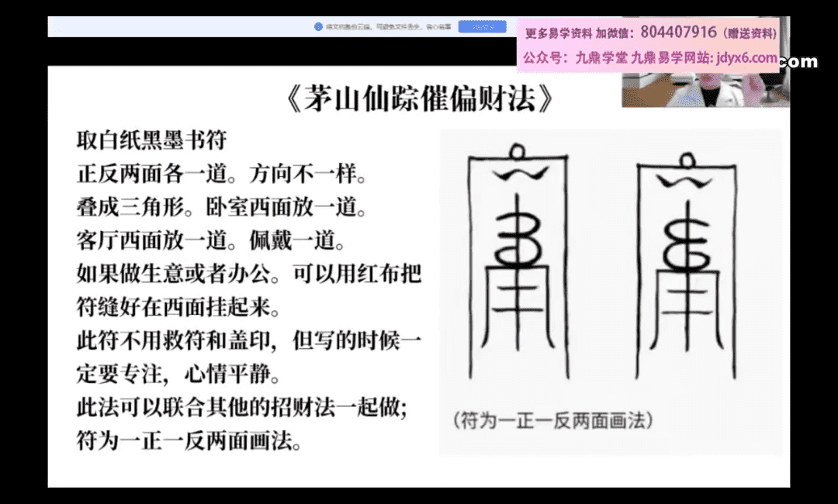Click the cloud backup warning message text
This screenshot has width=838, height=504.
[x=388, y=27]
